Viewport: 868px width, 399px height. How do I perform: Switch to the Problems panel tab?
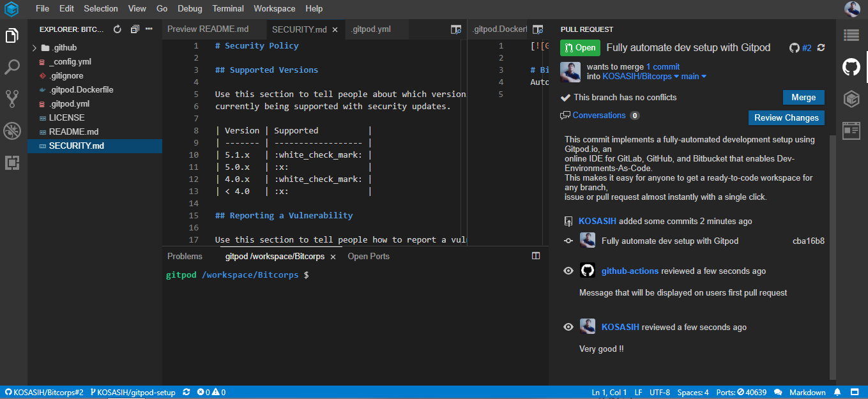point(185,256)
